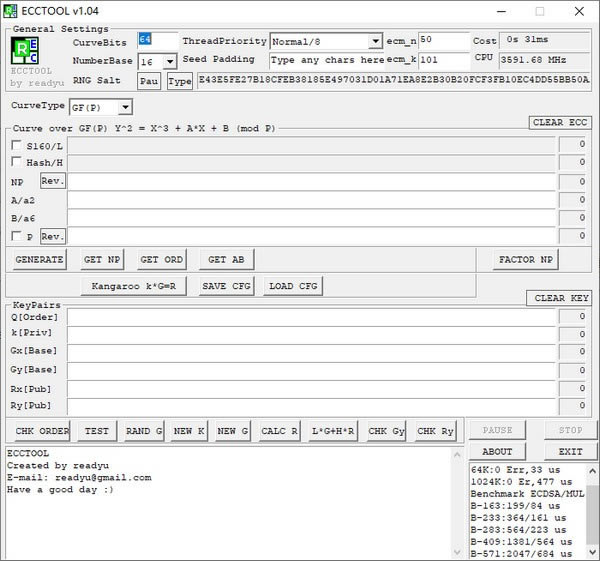The width and height of the screenshot is (600, 561).
Task: Save configuration with SAVE CFG
Action: (x=227, y=286)
